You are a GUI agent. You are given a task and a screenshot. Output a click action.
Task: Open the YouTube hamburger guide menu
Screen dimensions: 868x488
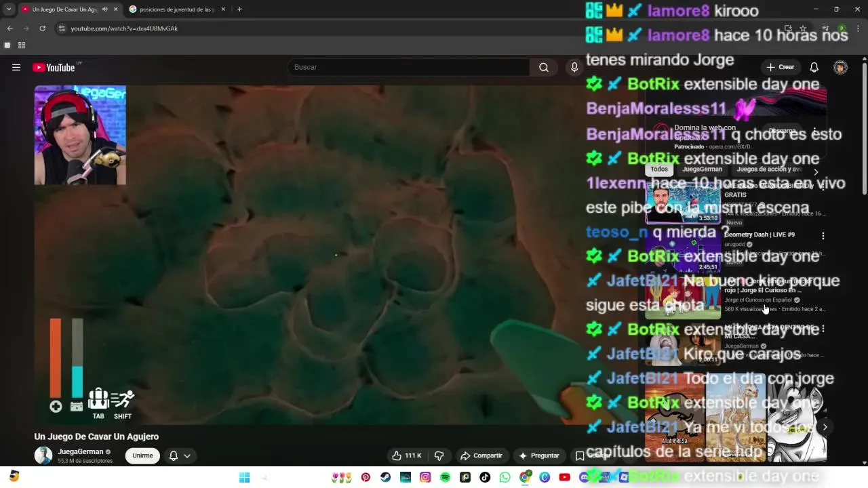tap(16, 67)
